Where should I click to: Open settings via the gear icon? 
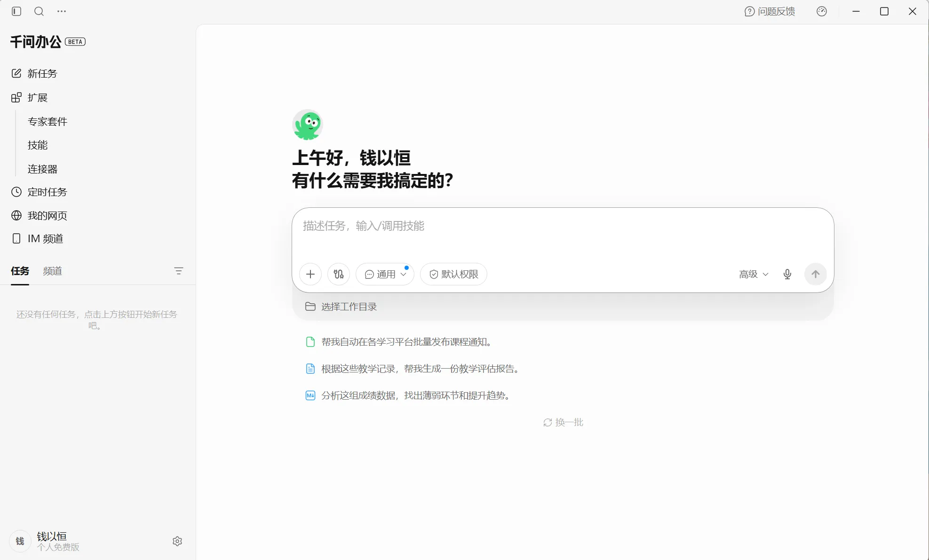pos(177,541)
